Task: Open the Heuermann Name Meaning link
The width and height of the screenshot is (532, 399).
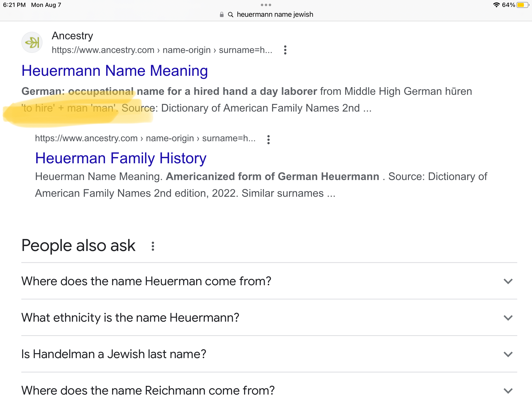Action: coord(115,71)
